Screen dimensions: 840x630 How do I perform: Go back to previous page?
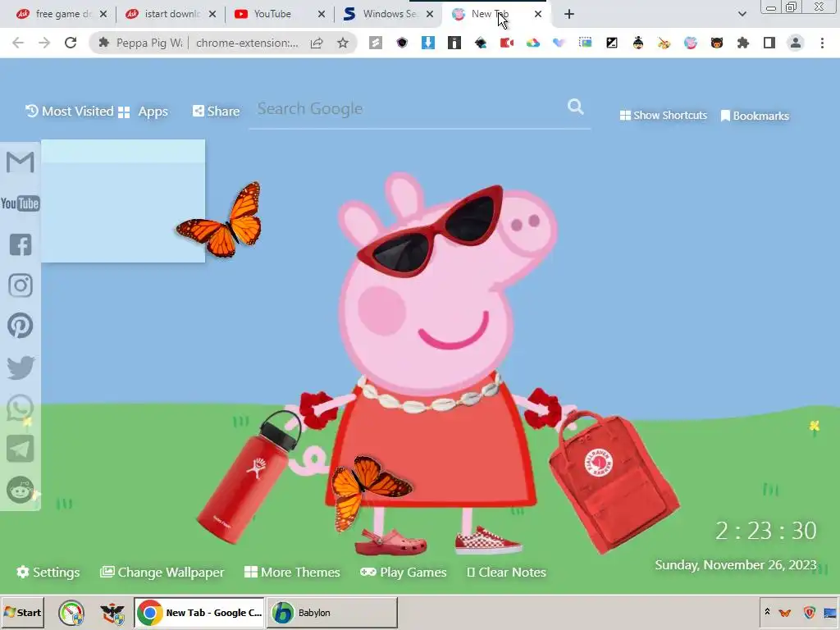click(18, 43)
